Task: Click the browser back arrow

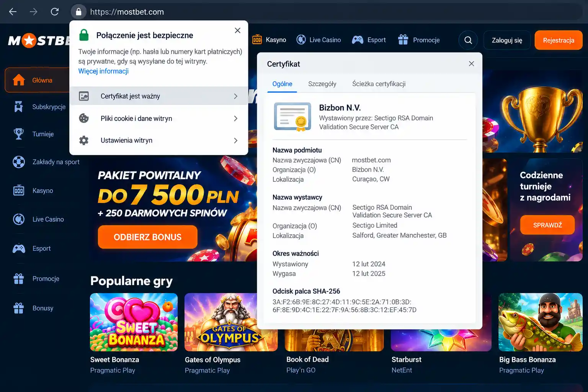Action: (13, 12)
